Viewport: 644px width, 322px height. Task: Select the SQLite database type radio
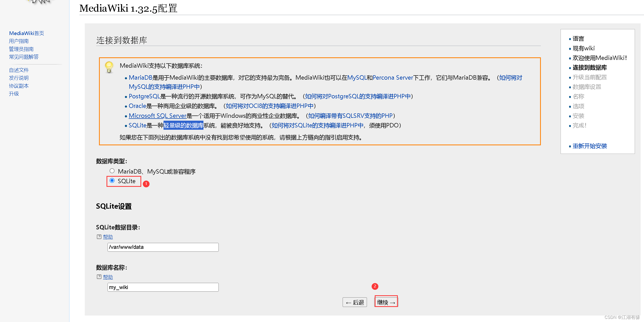(112, 181)
